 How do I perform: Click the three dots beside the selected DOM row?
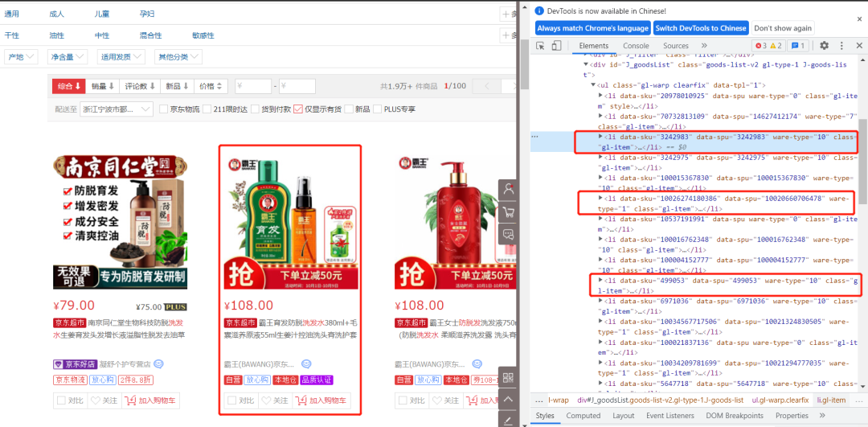tap(534, 136)
